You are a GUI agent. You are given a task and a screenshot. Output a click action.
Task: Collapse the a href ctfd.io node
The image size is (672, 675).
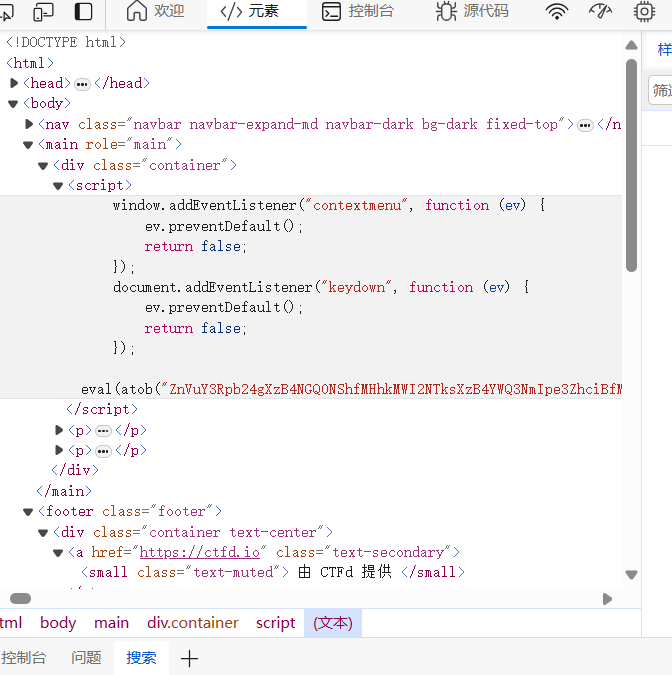pyautogui.click(x=58, y=553)
